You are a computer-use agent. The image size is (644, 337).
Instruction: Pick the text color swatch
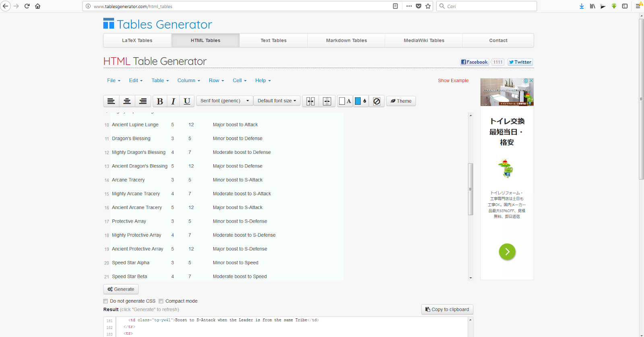coord(345,101)
